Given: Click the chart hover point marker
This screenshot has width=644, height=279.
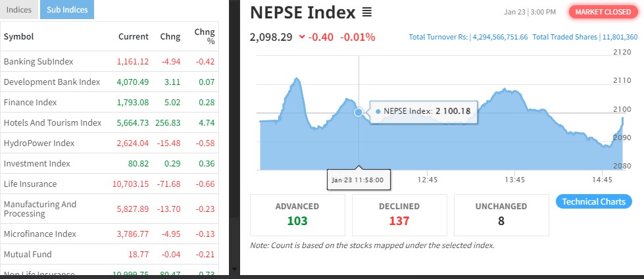Looking at the screenshot, I should pyautogui.click(x=359, y=112).
